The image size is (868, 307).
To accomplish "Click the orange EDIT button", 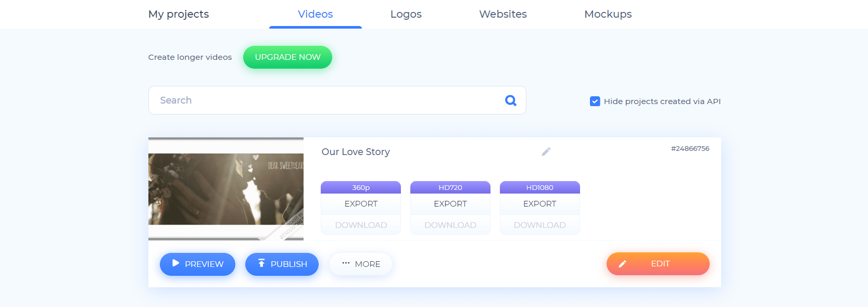I will (658, 264).
